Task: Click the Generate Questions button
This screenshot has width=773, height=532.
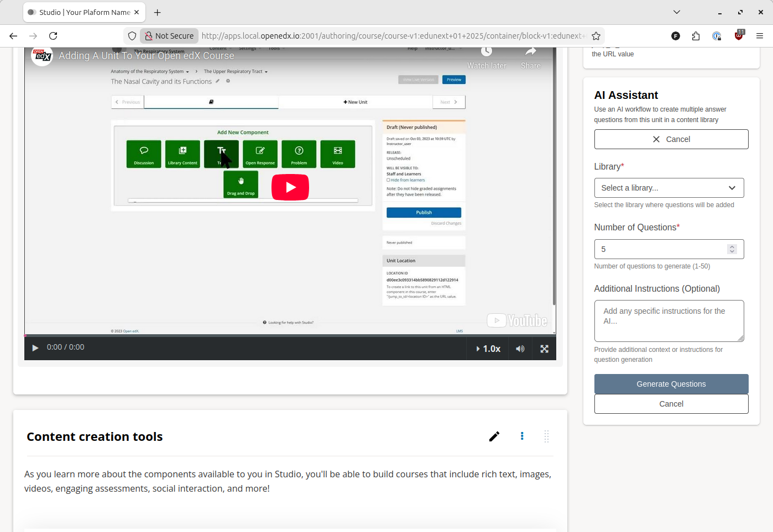Action: pos(671,384)
